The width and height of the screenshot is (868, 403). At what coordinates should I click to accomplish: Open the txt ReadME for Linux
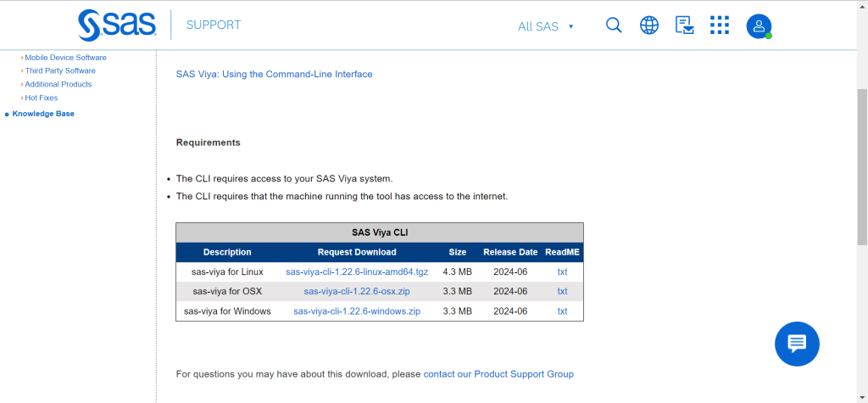click(x=562, y=272)
